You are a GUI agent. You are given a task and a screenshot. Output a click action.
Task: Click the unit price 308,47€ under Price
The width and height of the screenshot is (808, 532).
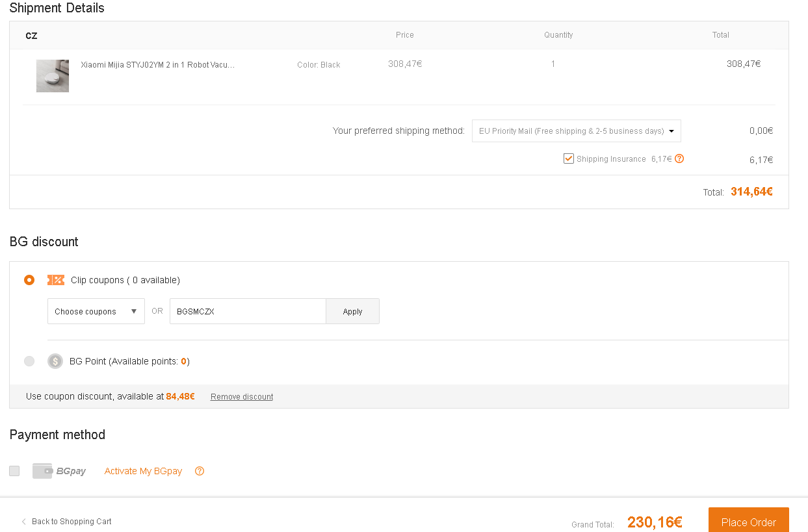pyautogui.click(x=405, y=64)
